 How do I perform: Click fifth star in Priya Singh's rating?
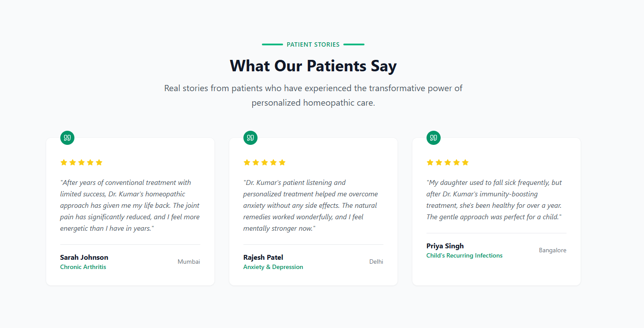click(465, 162)
